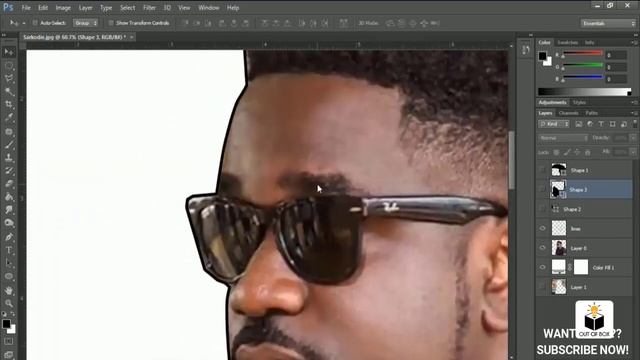Select the Elliptical Marquee tool

(x=9, y=65)
